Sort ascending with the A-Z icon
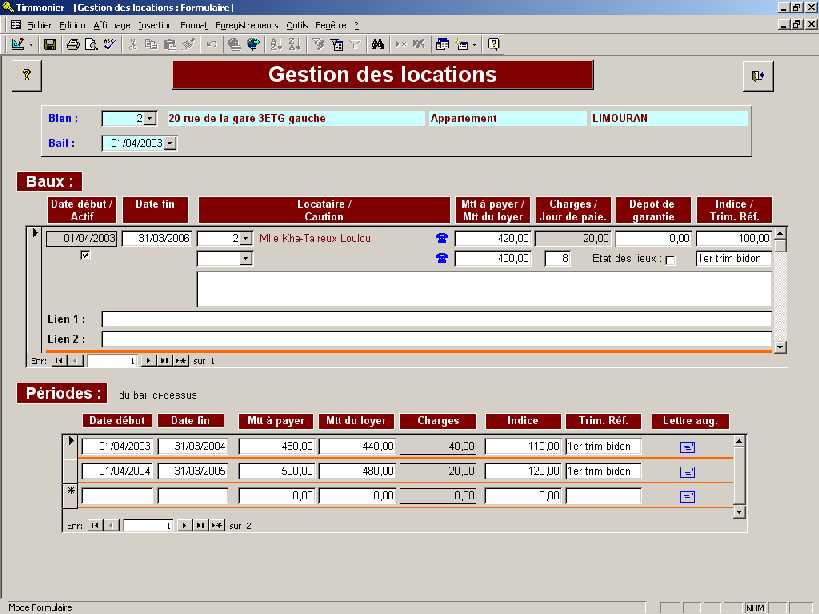 pyautogui.click(x=276, y=44)
